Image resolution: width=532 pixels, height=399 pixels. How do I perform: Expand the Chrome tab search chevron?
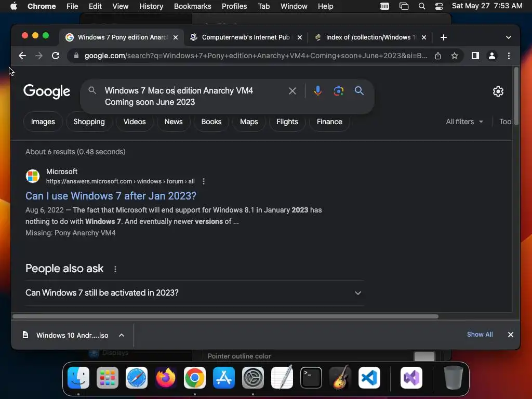[508, 37]
